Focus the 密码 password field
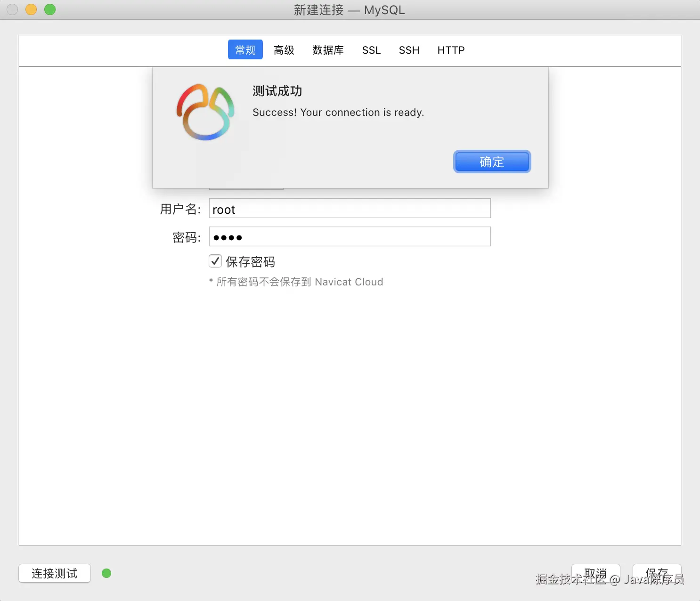This screenshot has height=601, width=700. [x=350, y=236]
